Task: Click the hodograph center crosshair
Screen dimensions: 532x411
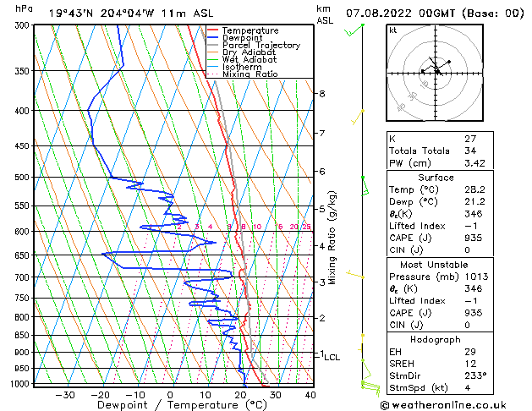Action: click(x=436, y=73)
